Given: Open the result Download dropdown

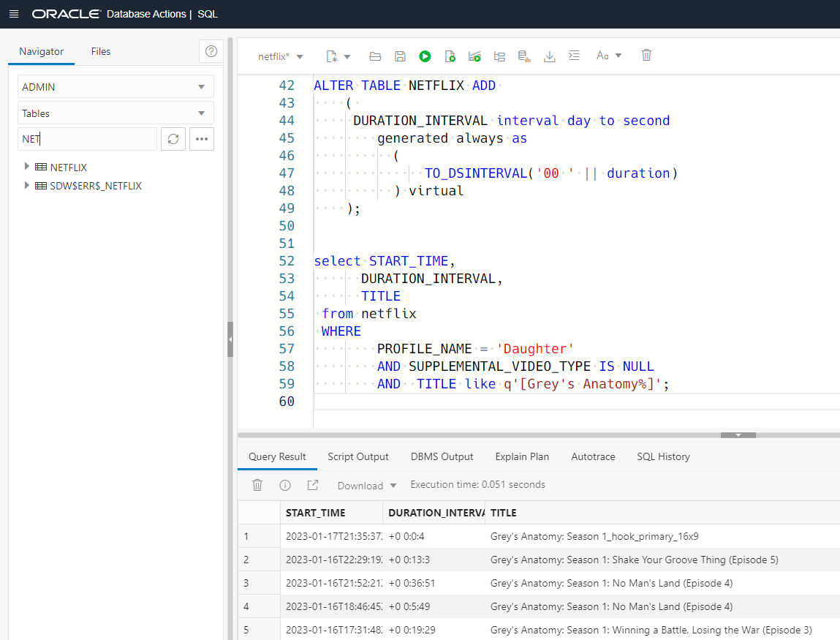Looking at the screenshot, I should point(366,486).
